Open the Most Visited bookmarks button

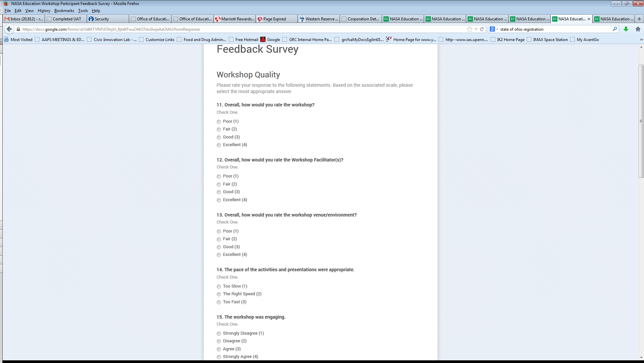(19, 39)
